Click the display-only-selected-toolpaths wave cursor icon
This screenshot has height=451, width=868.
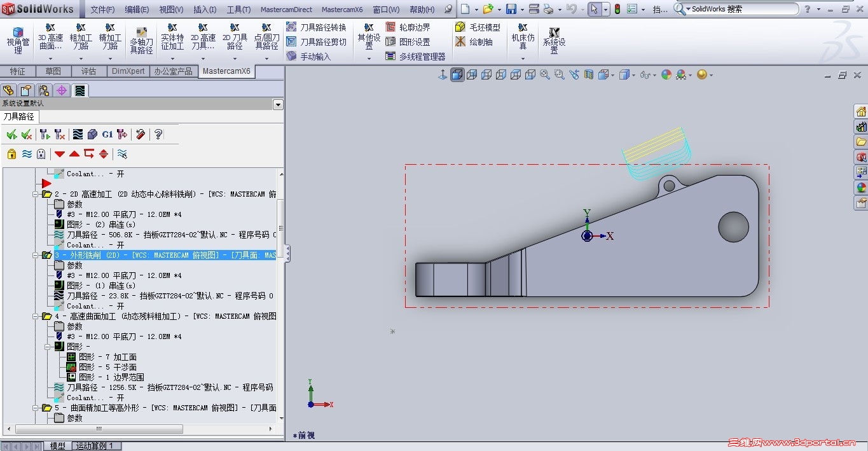[122, 153]
